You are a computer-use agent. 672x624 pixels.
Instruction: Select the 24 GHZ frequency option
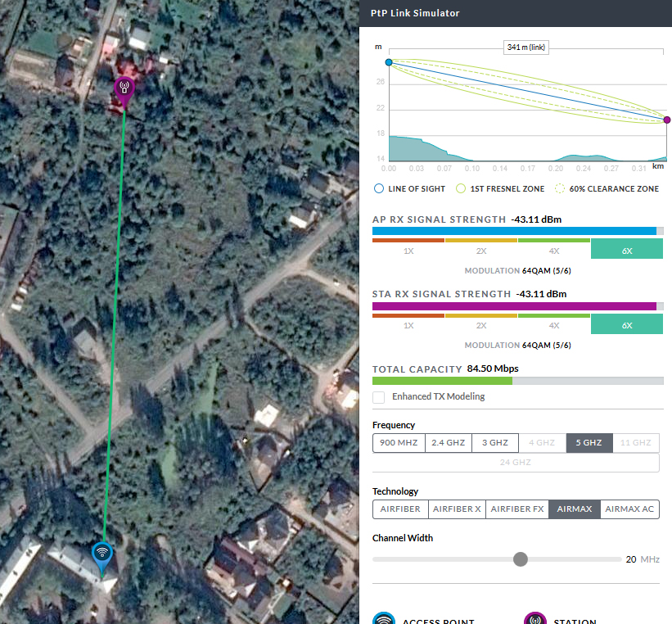[516, 463]
